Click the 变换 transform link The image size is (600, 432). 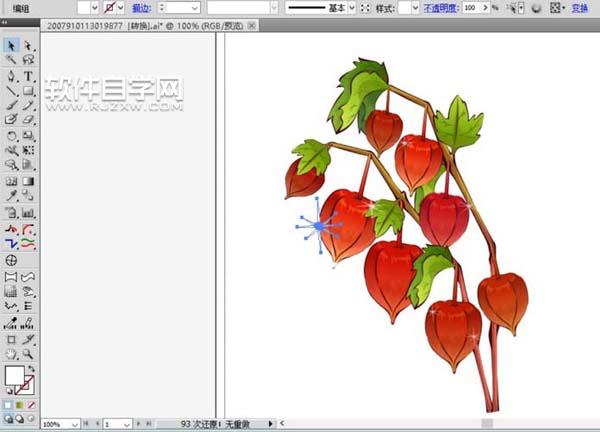pos(579,7)
